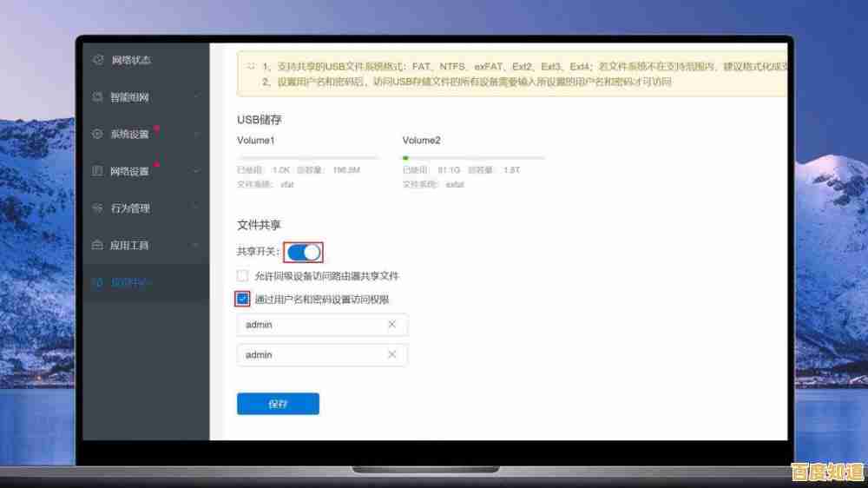Click the Volume2 usage bar

[x=474, y=158]
